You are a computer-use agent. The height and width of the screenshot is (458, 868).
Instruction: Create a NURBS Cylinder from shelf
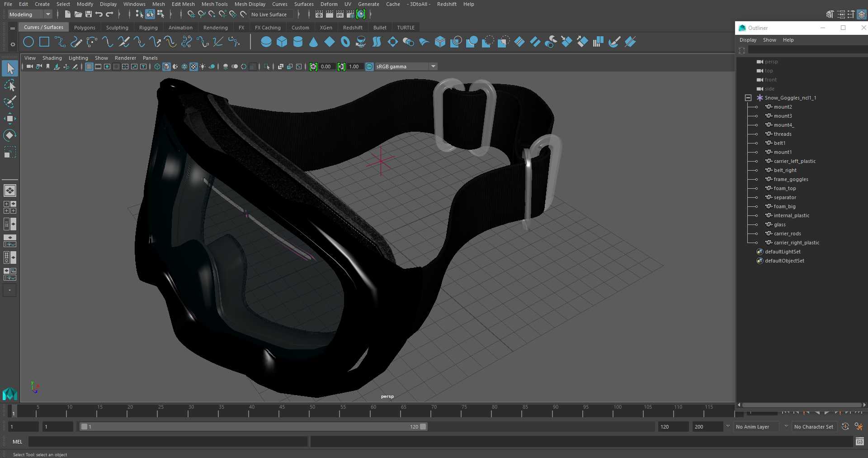298,42
